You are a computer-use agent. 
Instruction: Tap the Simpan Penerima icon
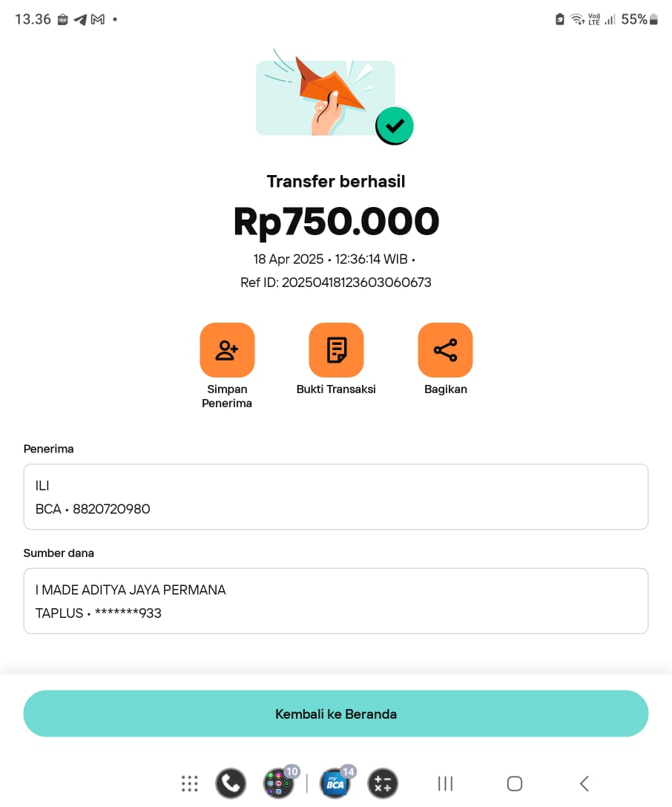(227, 350)
